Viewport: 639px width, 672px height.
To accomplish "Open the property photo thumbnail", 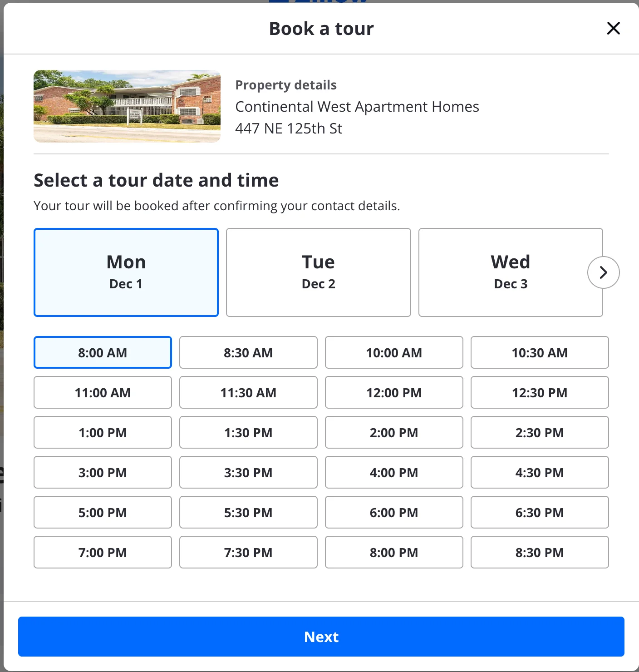I will 127,106.
